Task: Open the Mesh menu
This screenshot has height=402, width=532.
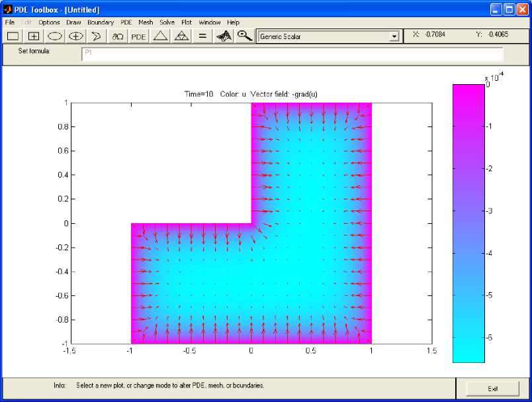Action: pyautogui.click(x=146, y=23)
